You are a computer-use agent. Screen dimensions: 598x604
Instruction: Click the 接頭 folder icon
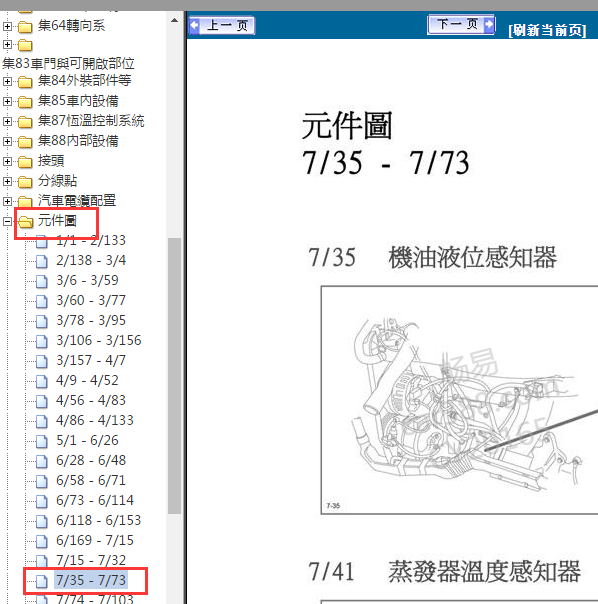tap(25, 162)
